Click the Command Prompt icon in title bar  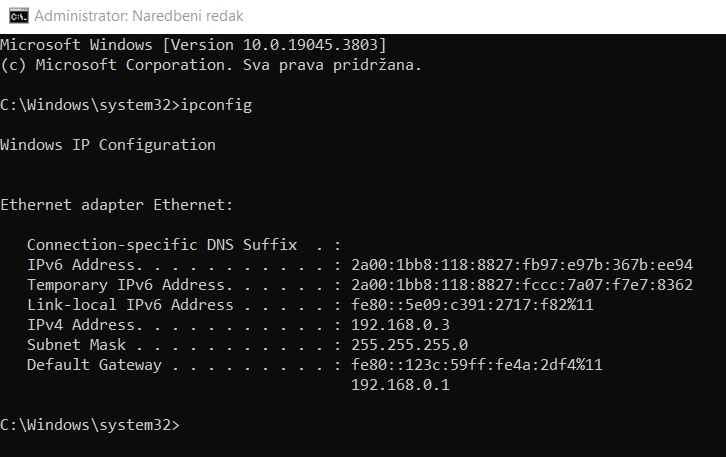(19, 16)
